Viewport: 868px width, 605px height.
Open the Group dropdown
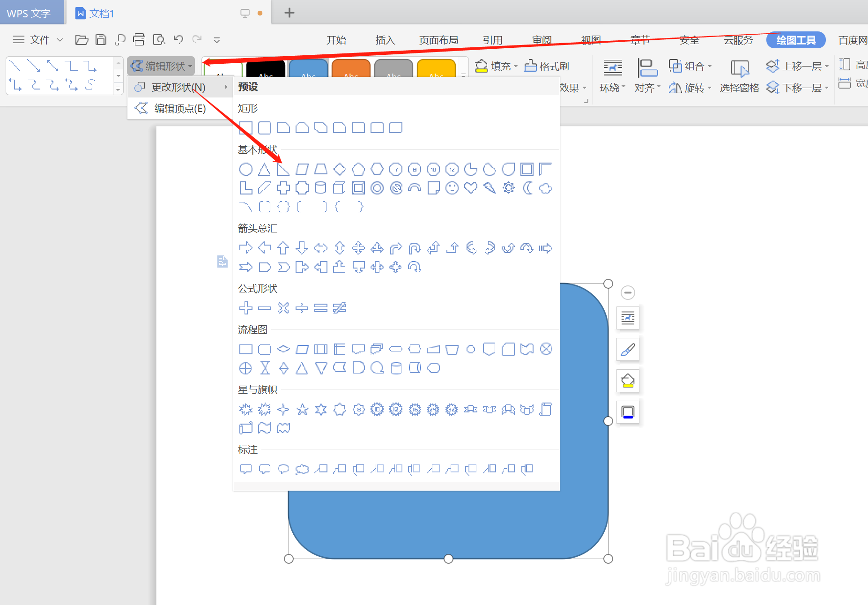coord(690,66)
